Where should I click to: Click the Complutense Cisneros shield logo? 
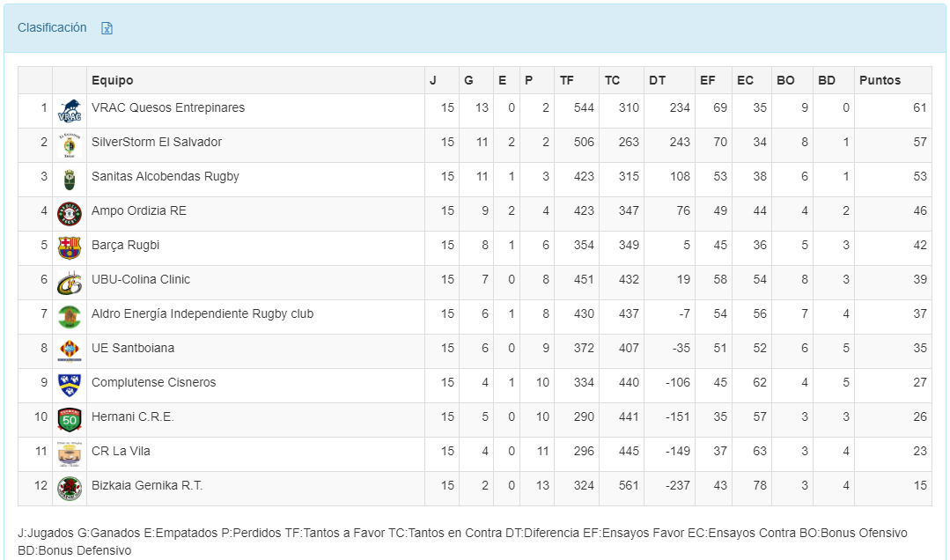tap(70, 386)
